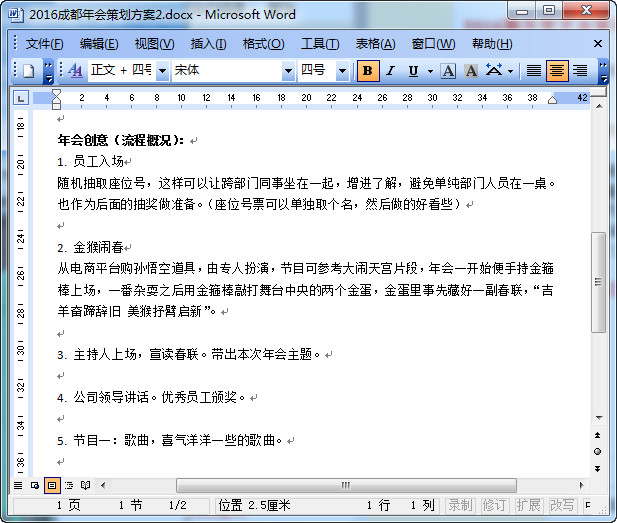
Task: Click the menu bar move handle
Action: pyautogui.click(x=15, y=43)
